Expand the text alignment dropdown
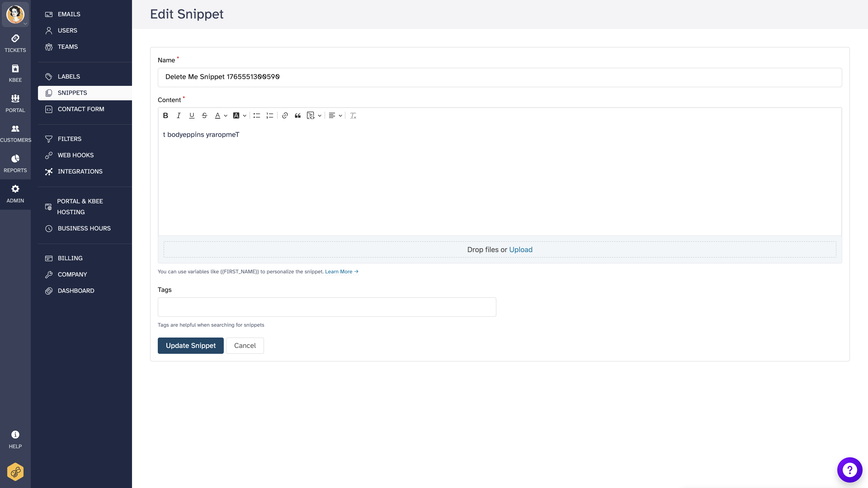Image resolution: width=868 pixels, height=488 pixels. (341, 115)
